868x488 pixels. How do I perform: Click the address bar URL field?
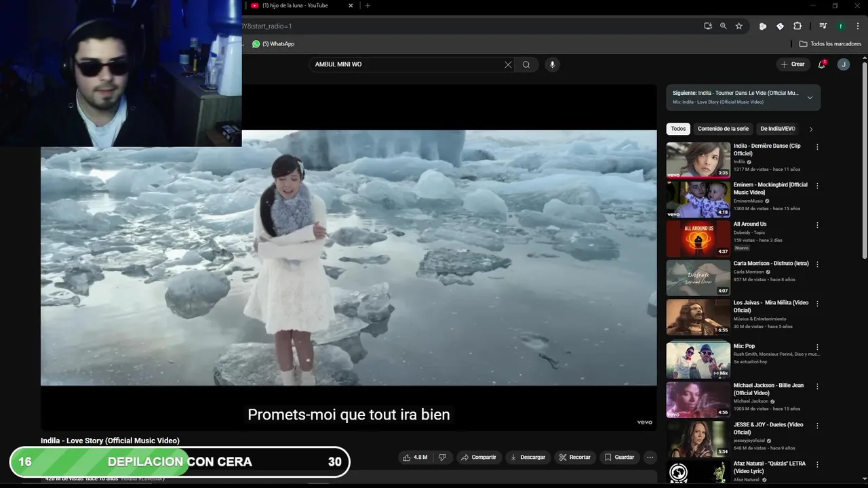click(x=468, y=26)
